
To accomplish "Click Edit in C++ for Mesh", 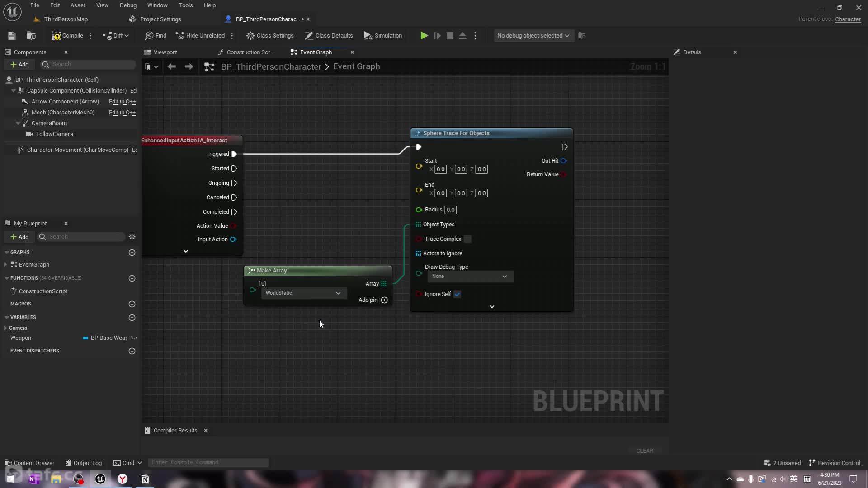I will pos(122,113).
